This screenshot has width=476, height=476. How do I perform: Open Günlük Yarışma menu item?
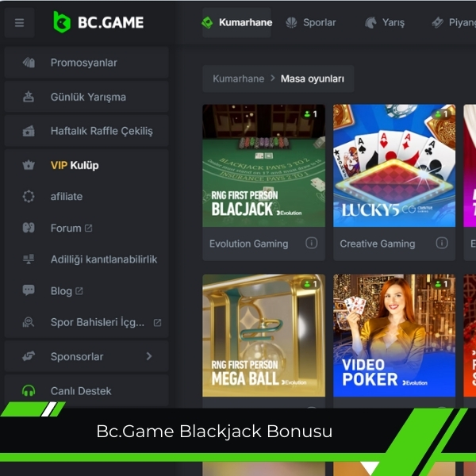tap(86, 97)
